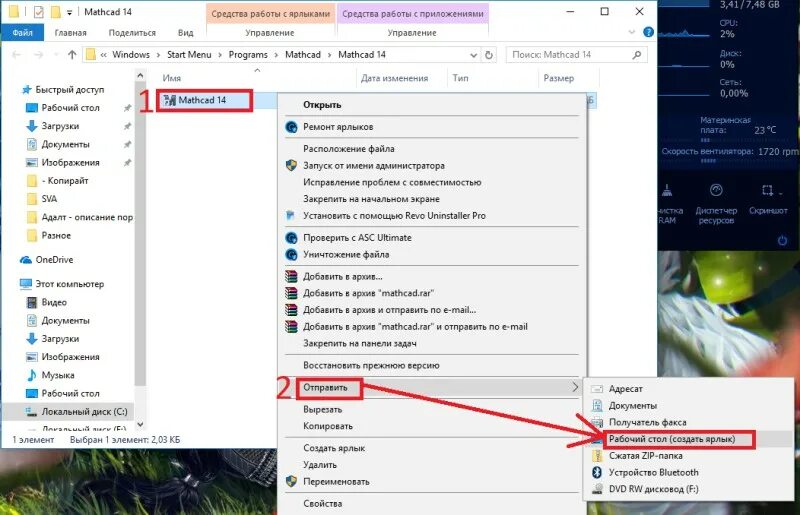
Task: Open Управление under Средства работы с ярлыками
Action: click(270, 33)
